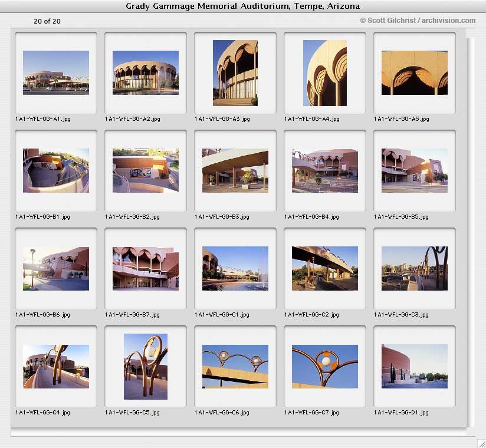Click the file name 1A1-WFL-GG-B6.jpg

tap(43, 315)
